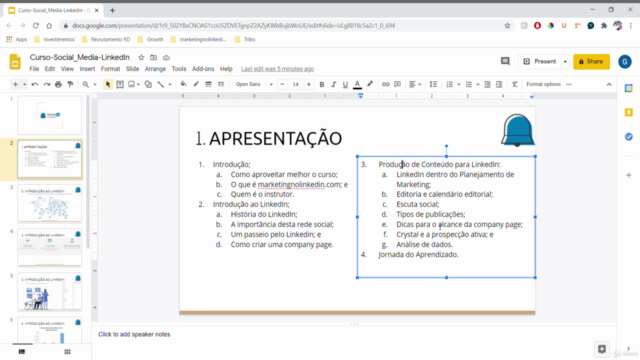This screenshot has width=640, height=360.
Task: Open Google Keep side panel icon
Action: point(629,112)
